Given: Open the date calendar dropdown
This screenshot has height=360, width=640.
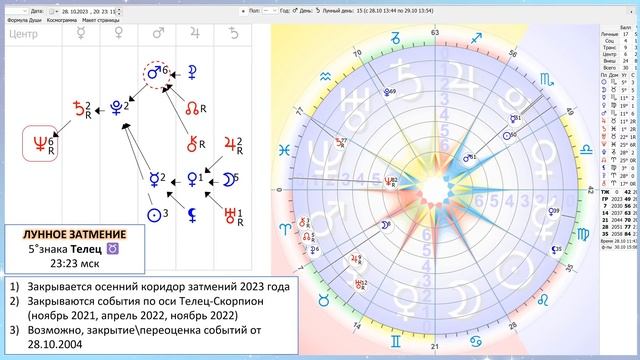Looking at the screenshot, I should [x=53, y=11].
